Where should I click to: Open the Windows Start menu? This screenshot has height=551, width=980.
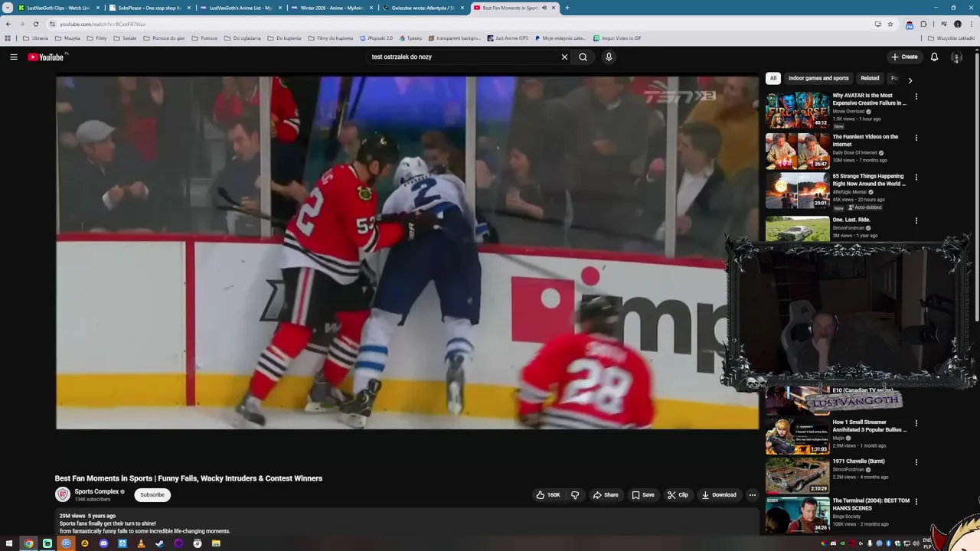tap(10, 543)
